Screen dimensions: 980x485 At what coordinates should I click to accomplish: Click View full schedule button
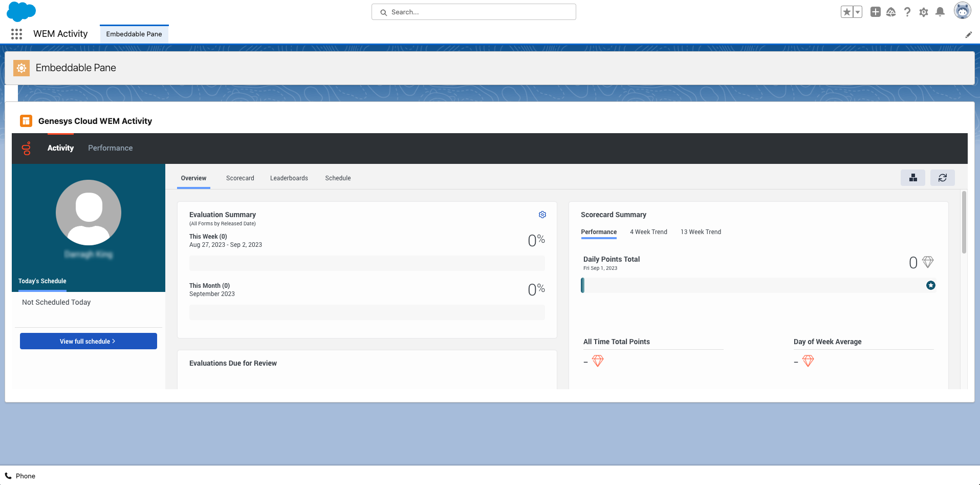(88, 341)
